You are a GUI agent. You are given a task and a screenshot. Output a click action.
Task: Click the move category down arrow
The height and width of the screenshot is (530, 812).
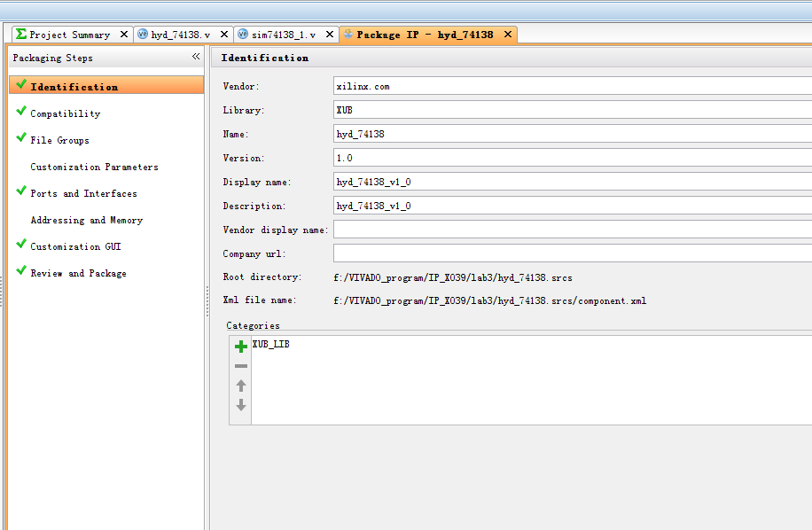(x=240, y=405)
